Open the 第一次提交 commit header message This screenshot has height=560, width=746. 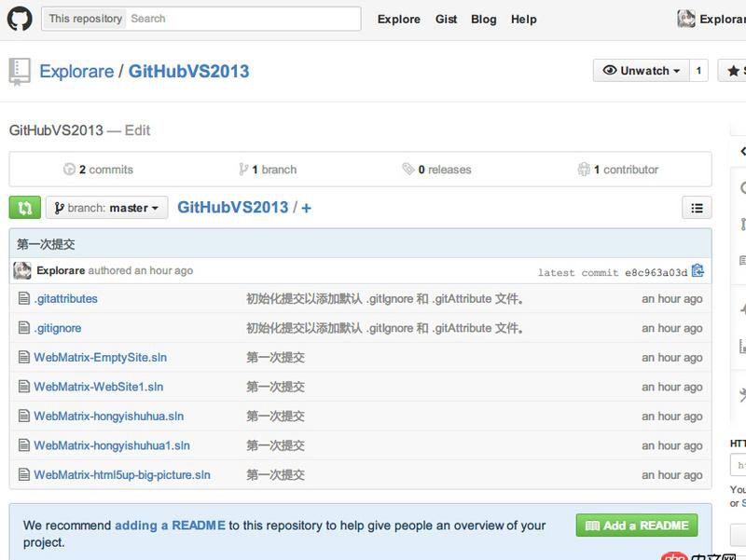pyautogui.click(x=46, y=244)
